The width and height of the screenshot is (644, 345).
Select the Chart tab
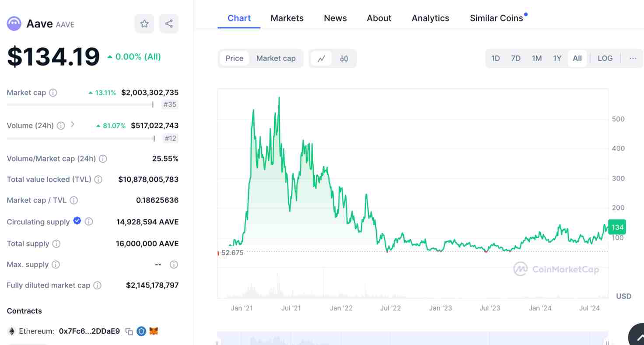click(x=239, y=18)
